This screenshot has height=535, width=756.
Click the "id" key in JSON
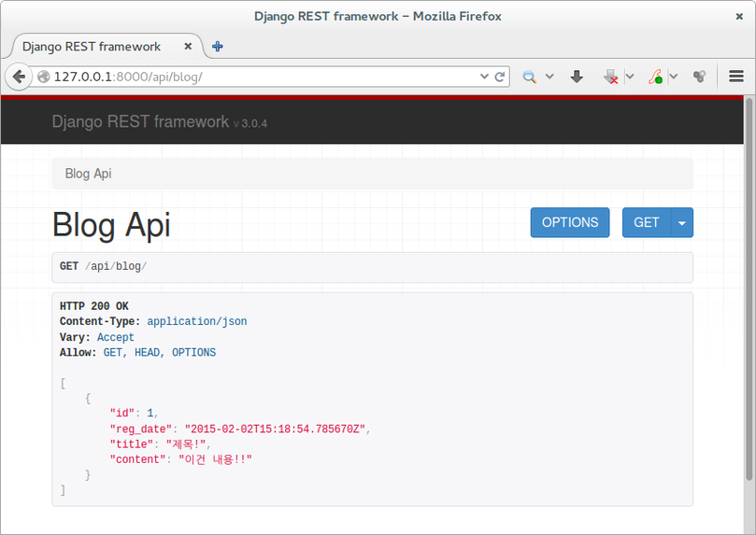pos(122,414)
